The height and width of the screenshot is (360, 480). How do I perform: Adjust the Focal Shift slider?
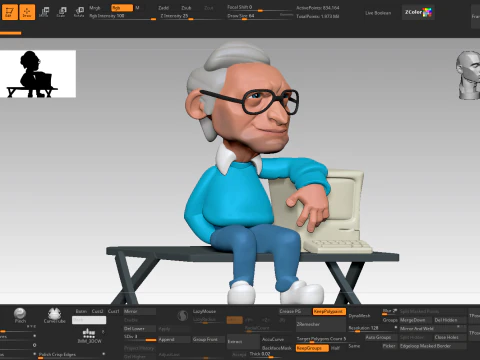259,8
